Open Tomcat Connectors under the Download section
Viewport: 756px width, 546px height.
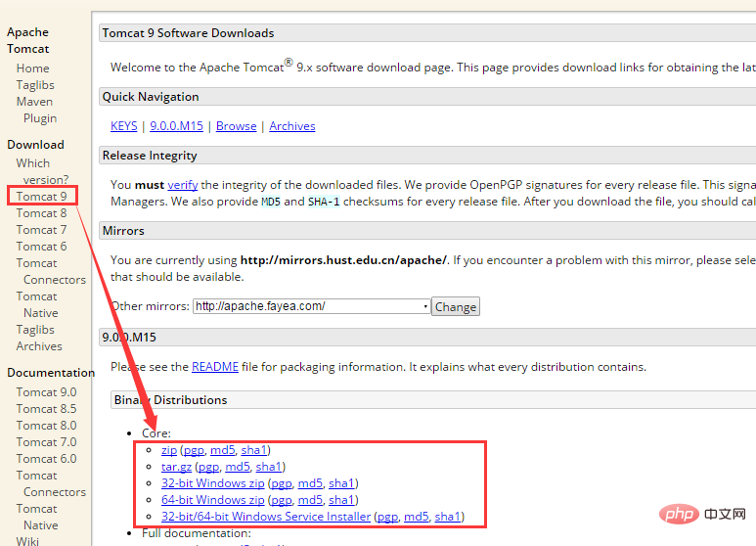click(x=51, y=272)
